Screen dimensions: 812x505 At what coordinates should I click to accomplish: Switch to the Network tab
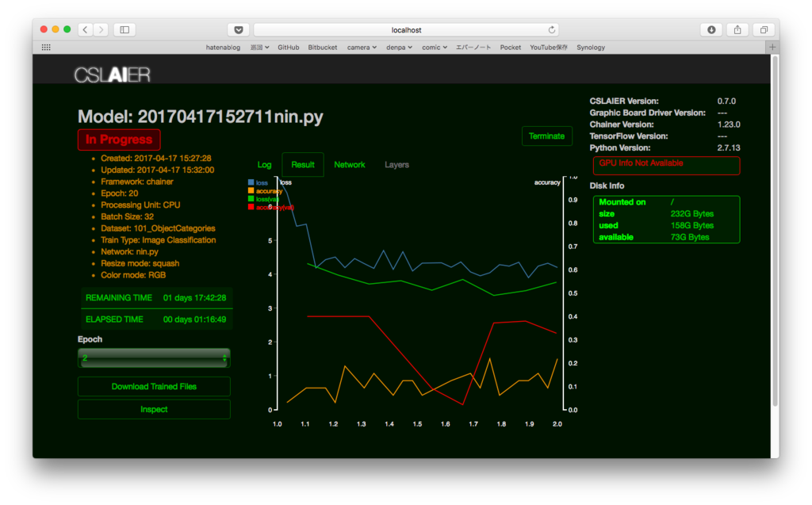click(350, 165)
